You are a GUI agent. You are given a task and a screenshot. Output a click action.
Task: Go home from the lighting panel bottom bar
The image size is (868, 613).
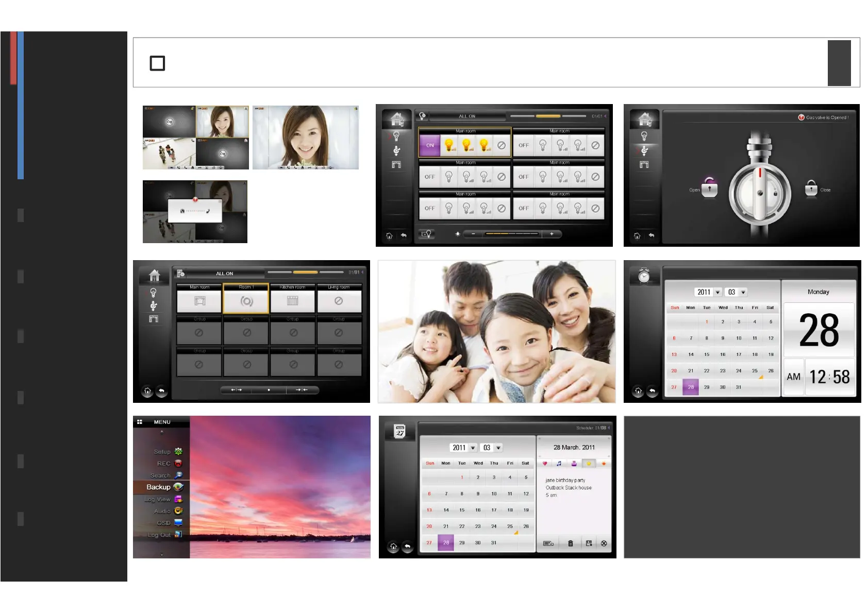(389, 235)
